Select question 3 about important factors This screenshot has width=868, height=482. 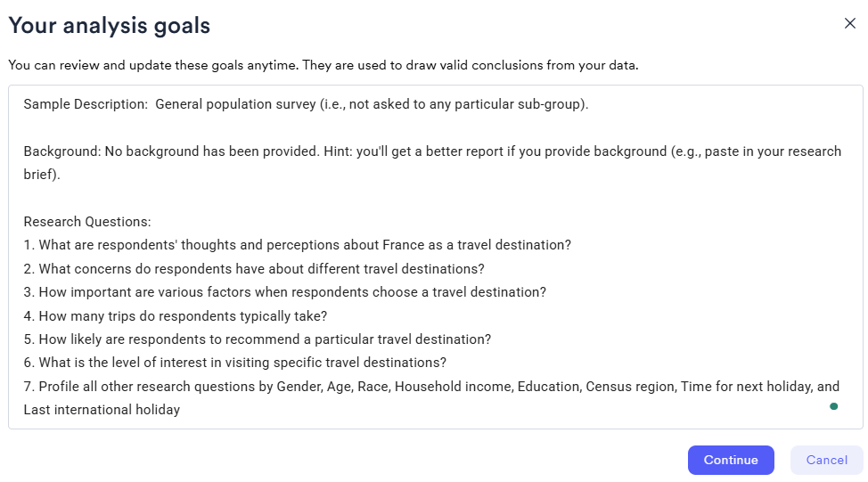coord(285,292)
